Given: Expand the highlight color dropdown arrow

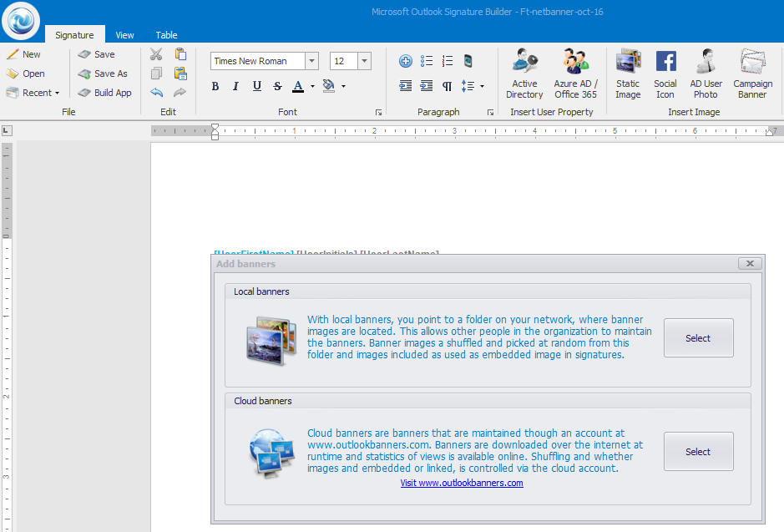Looking at the screenshot, I should (343, 86).
